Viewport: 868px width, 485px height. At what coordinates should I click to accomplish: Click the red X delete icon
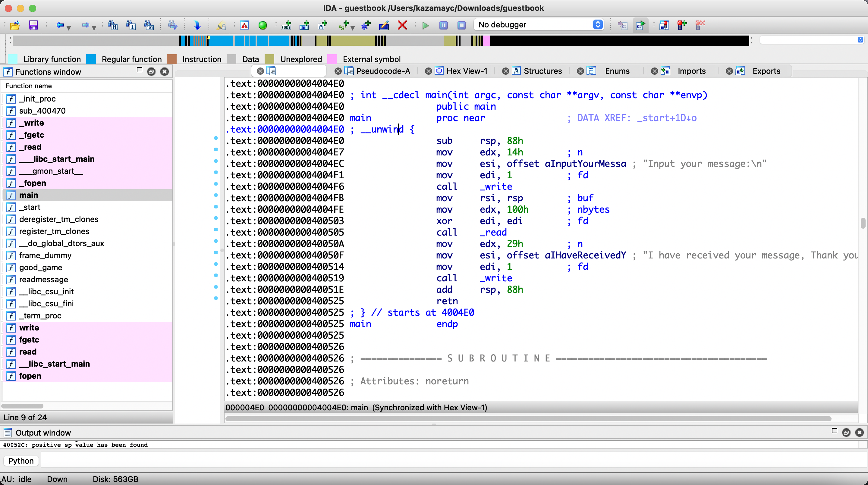click(x=402, y=25)
